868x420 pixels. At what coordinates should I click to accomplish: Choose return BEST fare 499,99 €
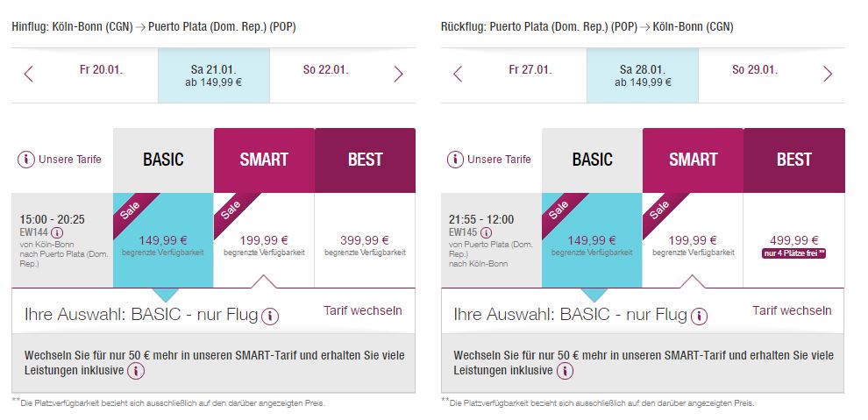[x=793, y=241]
